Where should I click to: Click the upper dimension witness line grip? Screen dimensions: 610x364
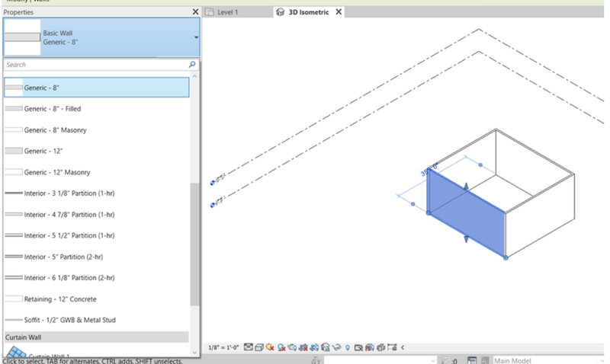(480, 164)
